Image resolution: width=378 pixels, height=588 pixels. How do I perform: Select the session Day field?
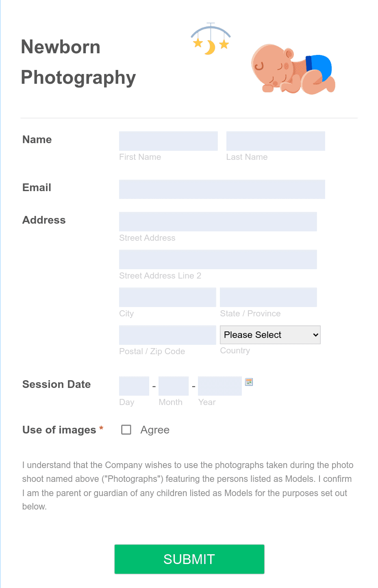pyautogui.click(x=134, y=386)
